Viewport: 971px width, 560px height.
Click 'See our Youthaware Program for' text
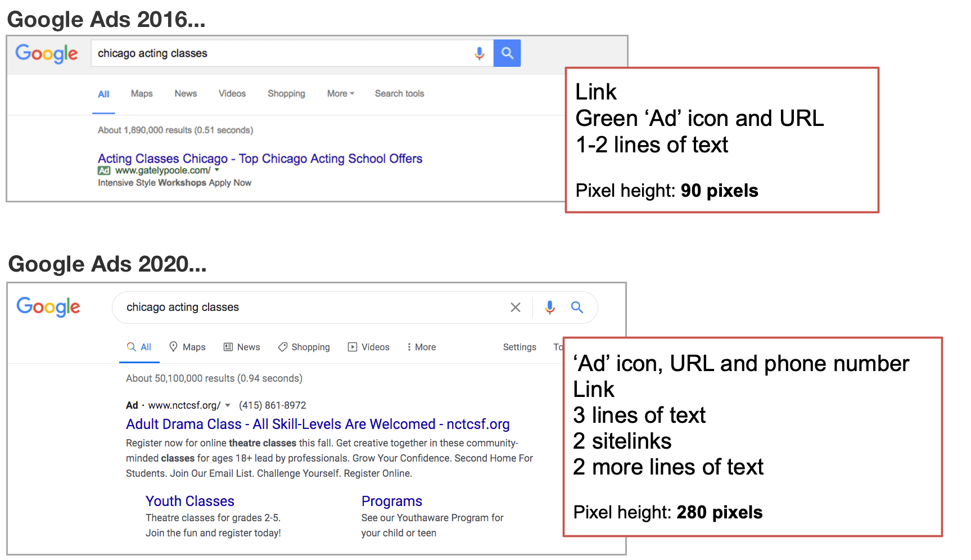click(432, 518)
